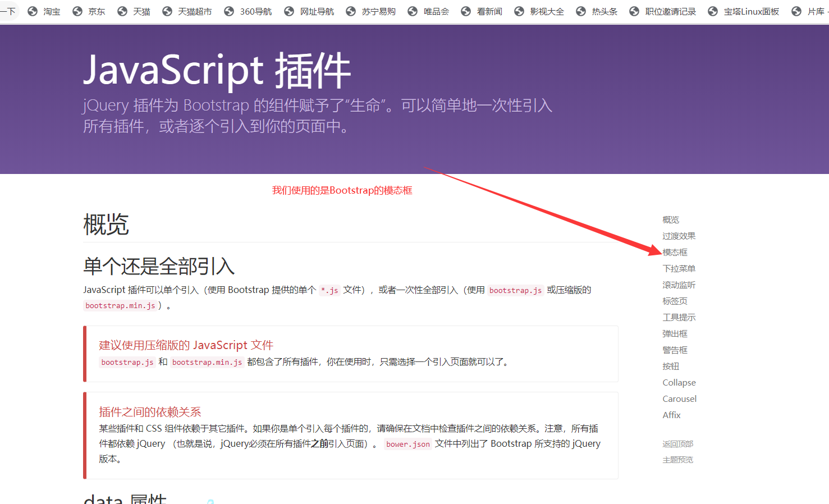The height and width of the screenshot is (504, 829).
Task: Click the JavaScript 插件 page title
Action: pyautogui.click(x=217, y=71)
